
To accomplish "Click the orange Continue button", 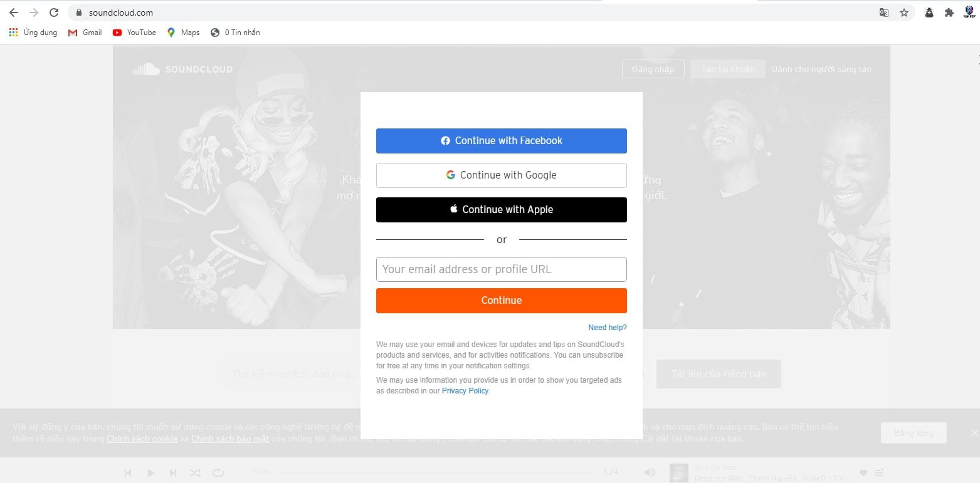I will click(502, 301).
